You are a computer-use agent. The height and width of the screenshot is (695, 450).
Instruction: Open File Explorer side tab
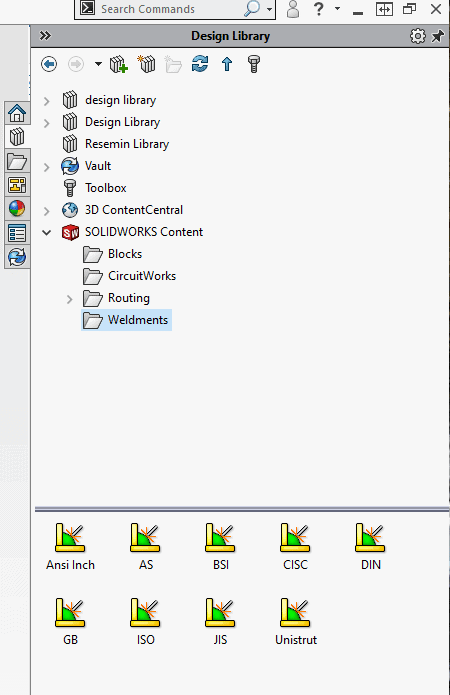tap(17, 161)
